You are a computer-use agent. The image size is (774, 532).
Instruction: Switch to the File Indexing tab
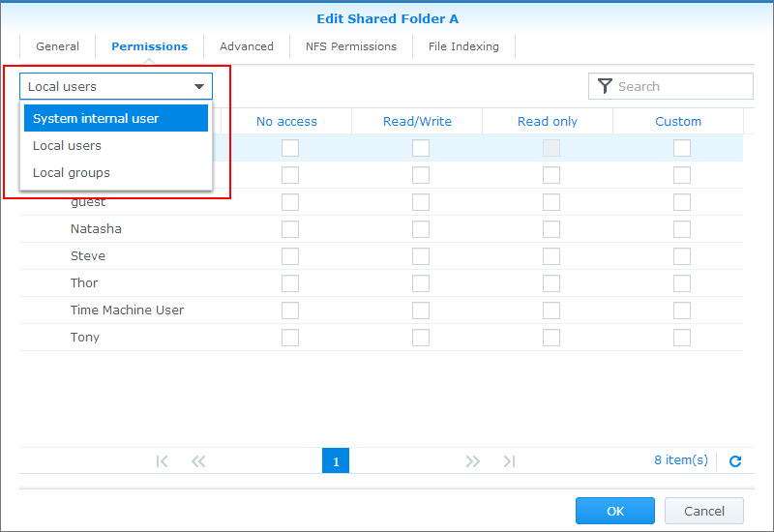463,46
